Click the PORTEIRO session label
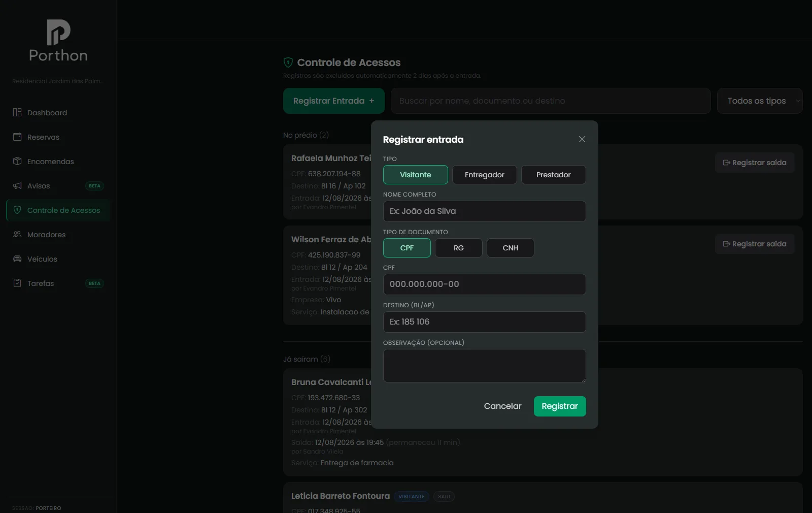The image size is (812, 513). tap(48, 508)
